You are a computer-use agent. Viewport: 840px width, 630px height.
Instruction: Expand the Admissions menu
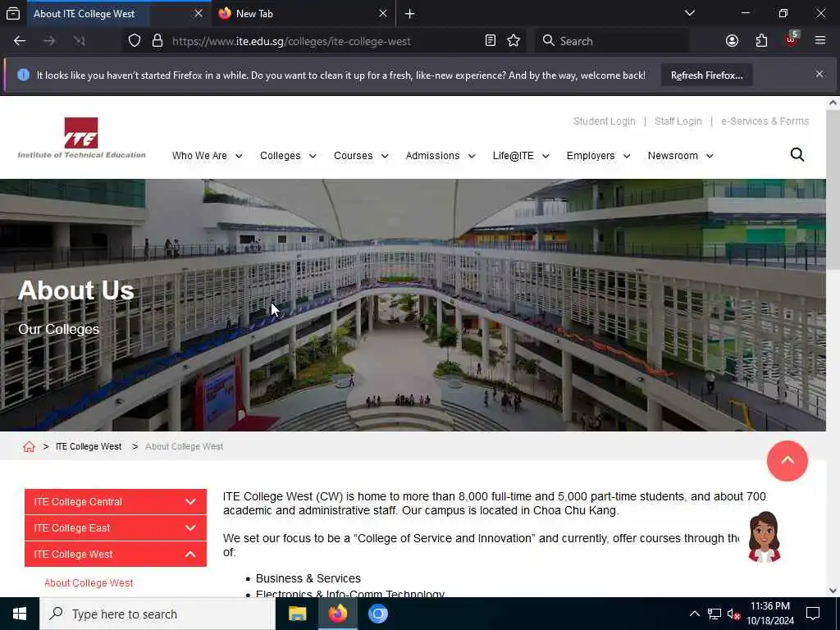click(440, 155)
